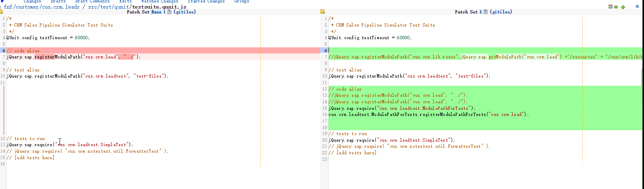This screenshot has height=189, width=644.
Task: Add file comment on right Patch Set side
Action: coord(322,12)
